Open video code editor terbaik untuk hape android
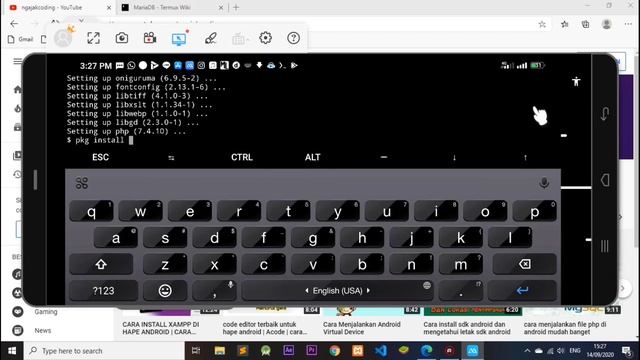This screenshot has height=360, width=640. pos(265,328)
